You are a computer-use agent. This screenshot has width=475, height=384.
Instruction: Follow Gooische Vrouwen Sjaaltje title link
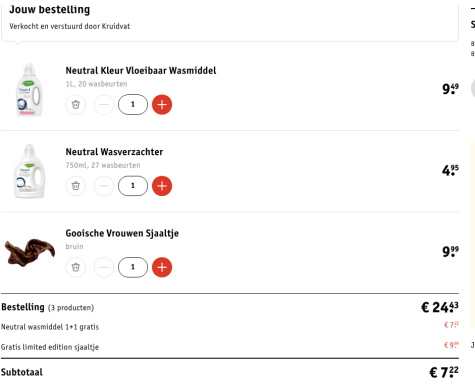click(x=122, y=233)
